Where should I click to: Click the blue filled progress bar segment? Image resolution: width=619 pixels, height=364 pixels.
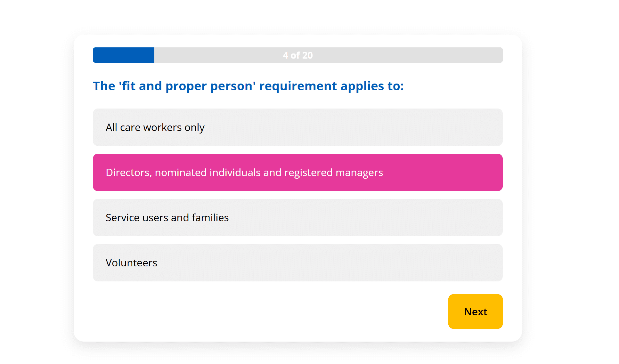pos(124,55)
